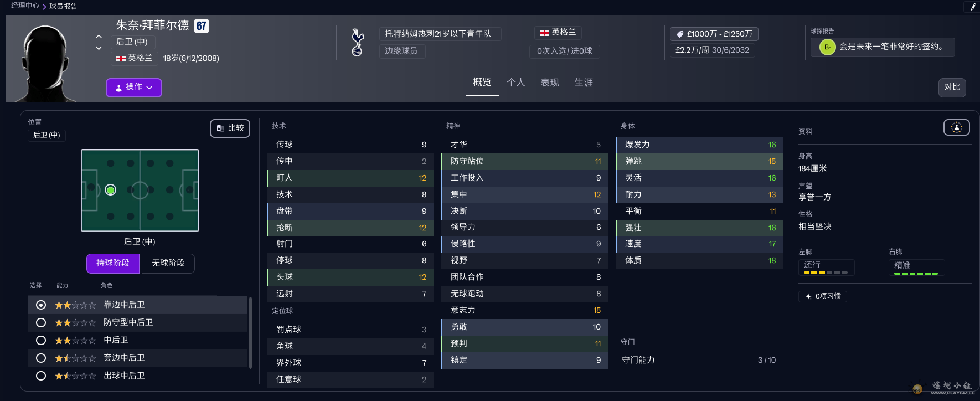Switch to the 个人 tab

coord(515,83)
